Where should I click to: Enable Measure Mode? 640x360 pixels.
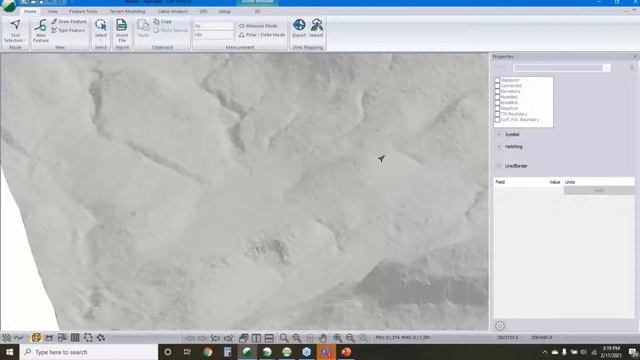tap(258, 26)
